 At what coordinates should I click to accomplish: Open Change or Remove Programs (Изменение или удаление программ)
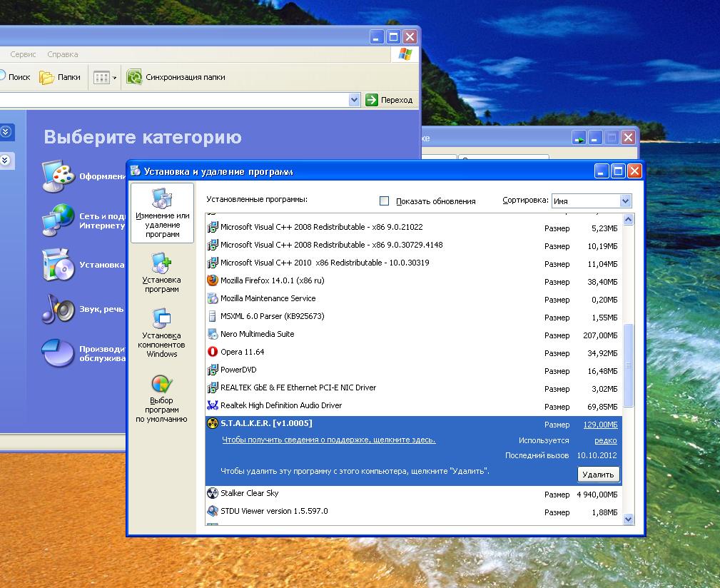pos(162,213)
